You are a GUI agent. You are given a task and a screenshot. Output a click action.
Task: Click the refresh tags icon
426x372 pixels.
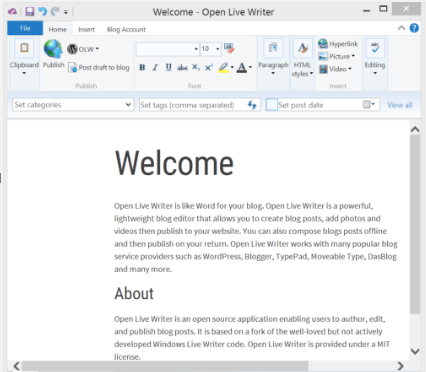[x=252, y=105]
